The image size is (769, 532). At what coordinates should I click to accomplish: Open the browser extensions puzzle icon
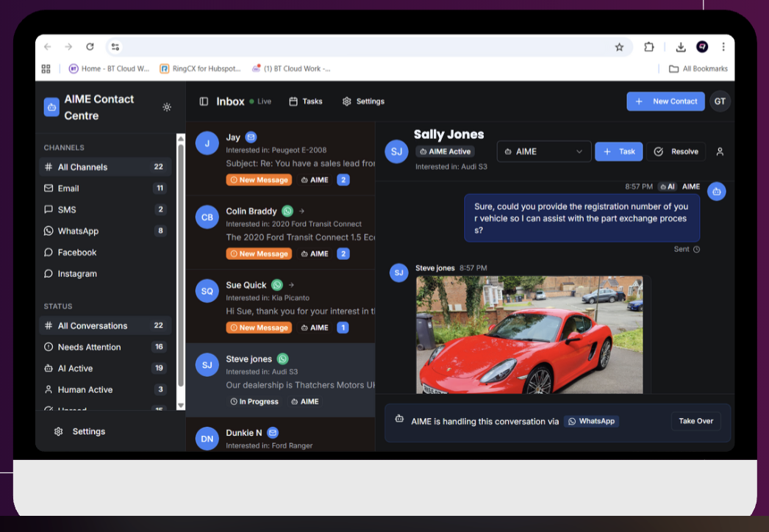pyautogui.click(x=649, y=47)
